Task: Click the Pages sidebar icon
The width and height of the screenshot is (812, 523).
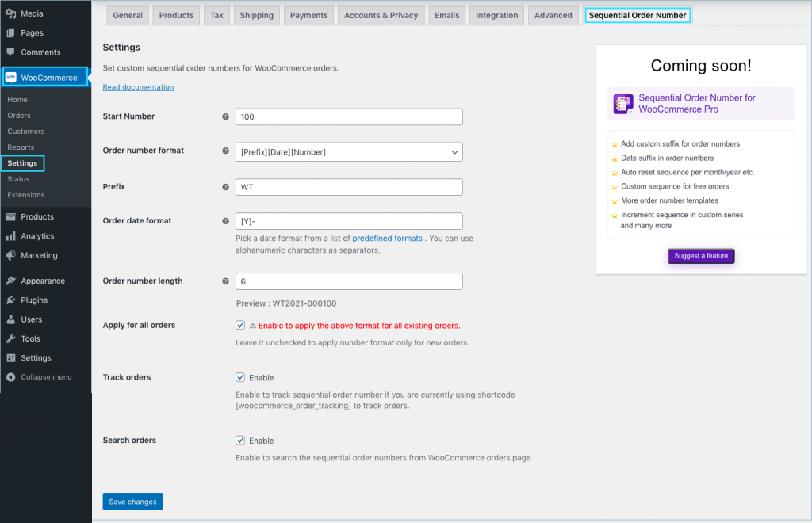Action: click(x=10, y=32)
